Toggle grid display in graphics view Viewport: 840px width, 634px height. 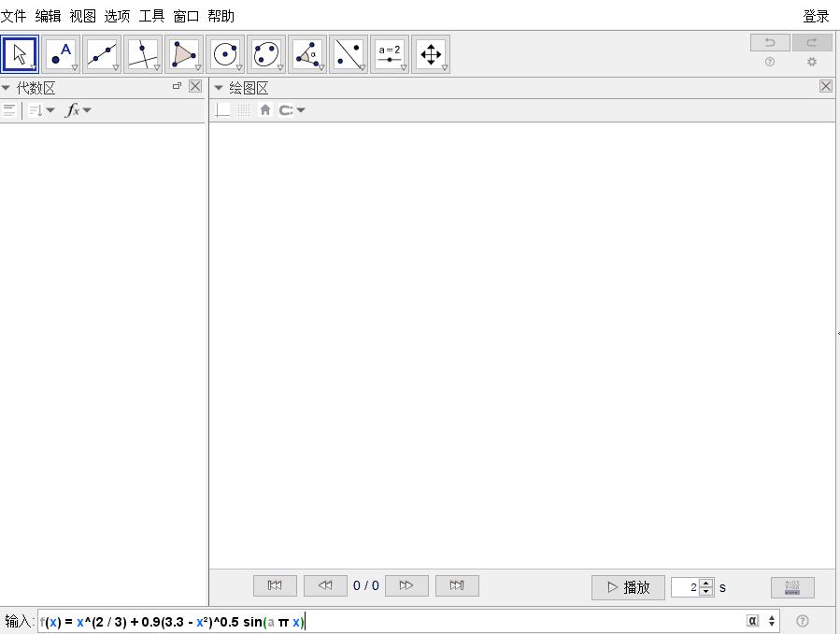tap(244, 109)
